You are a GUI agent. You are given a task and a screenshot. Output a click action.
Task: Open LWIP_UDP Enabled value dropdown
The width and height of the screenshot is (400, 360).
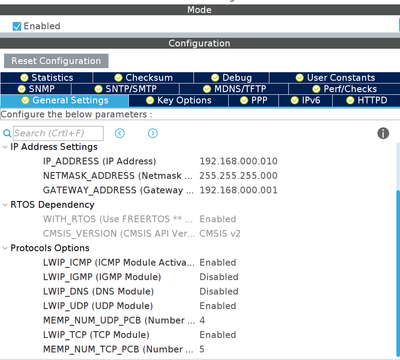(x=218, y=306)
